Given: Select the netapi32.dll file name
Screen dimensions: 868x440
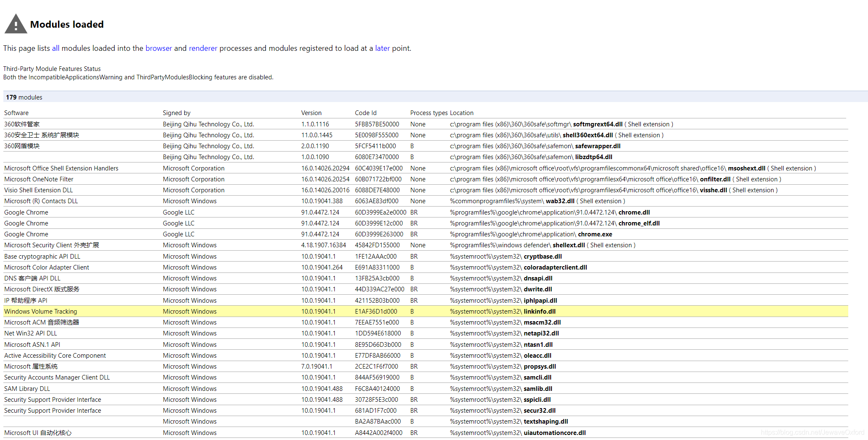Looking at the screenshot, I should point(541,333).
